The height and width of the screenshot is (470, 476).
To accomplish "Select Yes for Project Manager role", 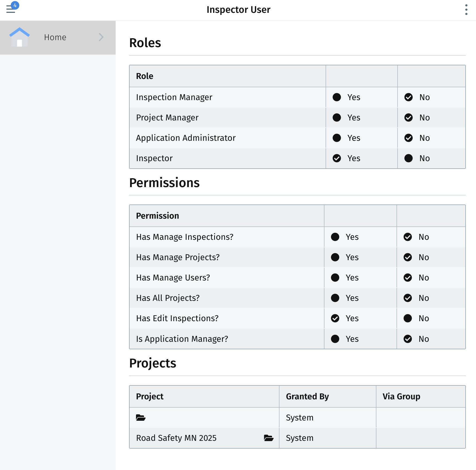I will pos(337,117).
